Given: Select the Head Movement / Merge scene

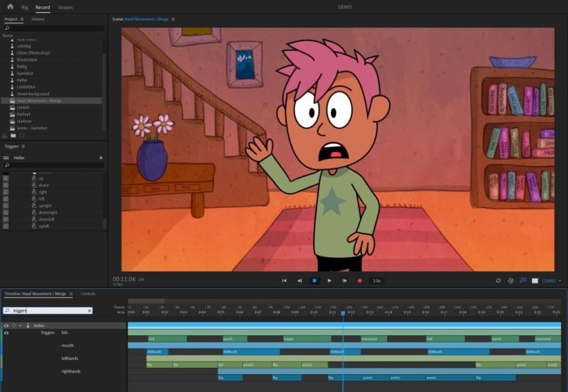Looking at the screenshot, I should click(x=39, y=101).
